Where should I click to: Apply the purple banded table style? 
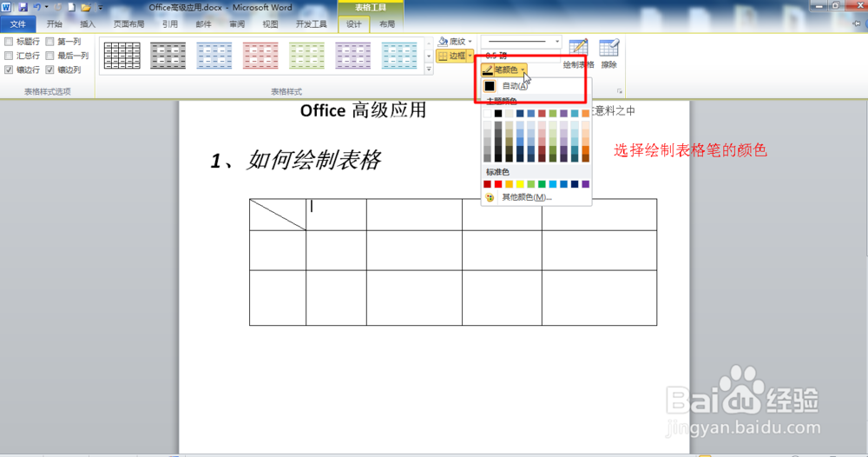[352, 56]
